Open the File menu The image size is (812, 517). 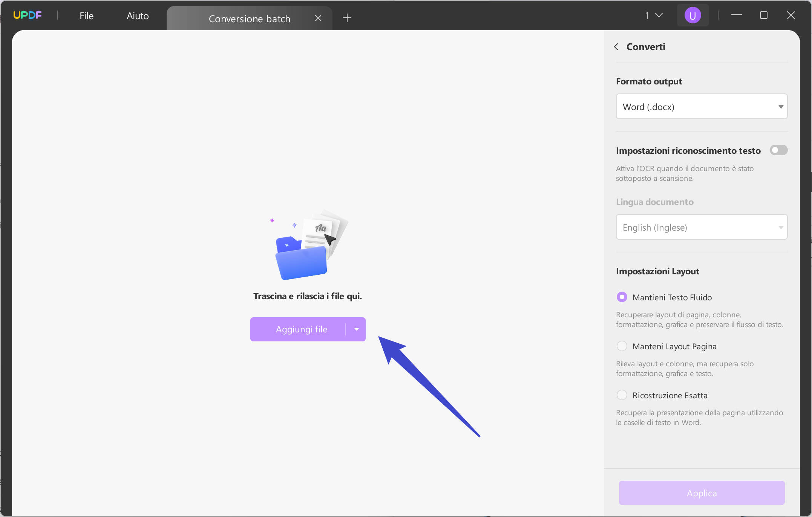tap(86, 16)
